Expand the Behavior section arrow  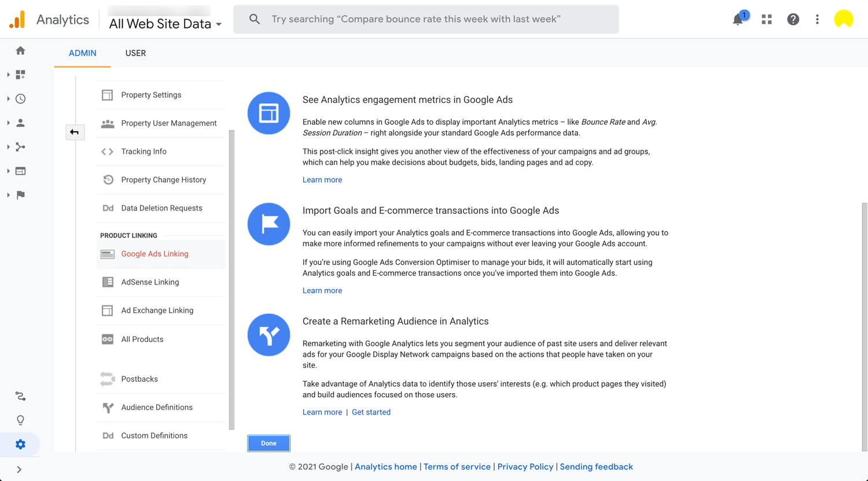pyautogui.click(x=8, y=171)
